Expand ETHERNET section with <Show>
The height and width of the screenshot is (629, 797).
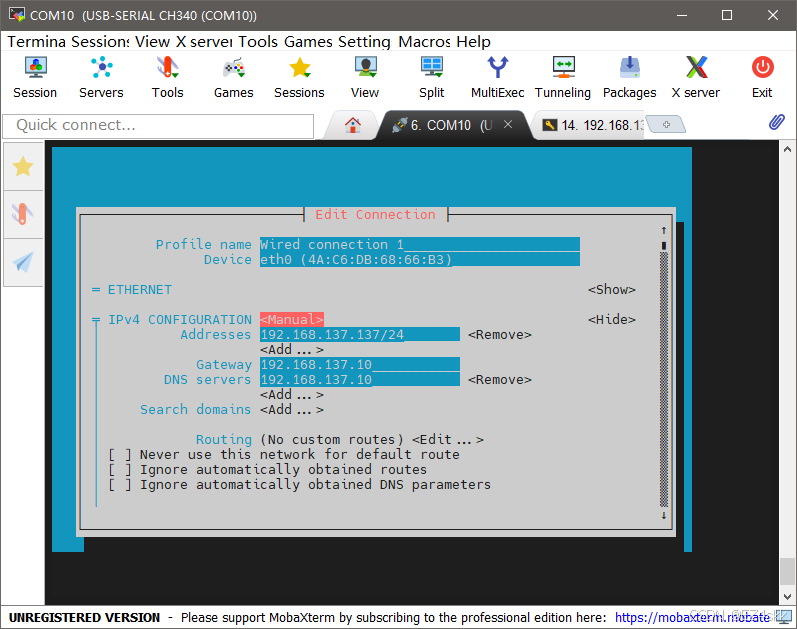[x=611, y=289]
